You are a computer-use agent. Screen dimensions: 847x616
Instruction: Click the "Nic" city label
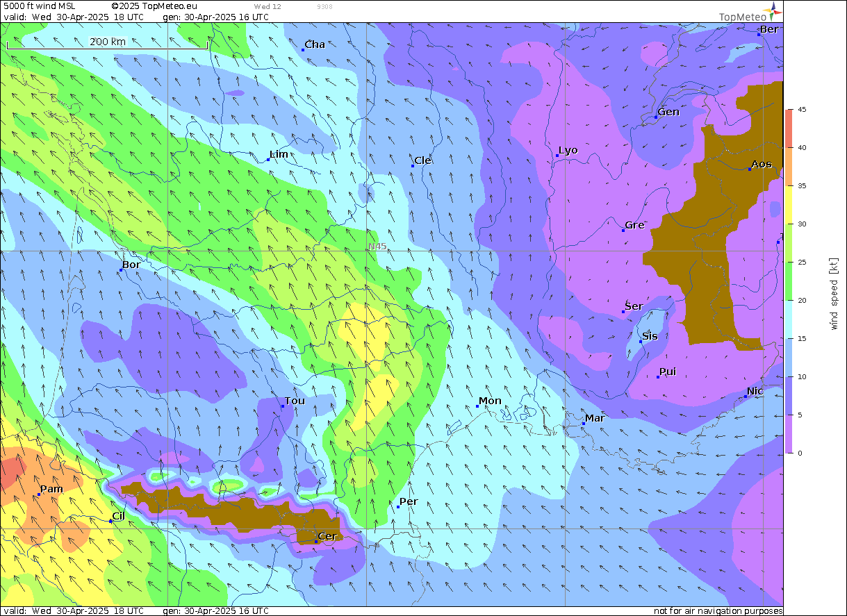pyautogui.click(x=755, y=391)
